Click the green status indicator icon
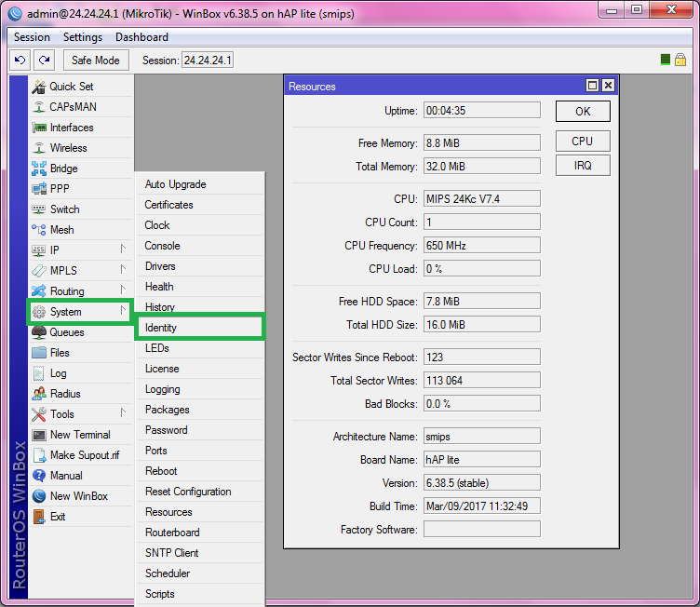The width and height of the screenshot is (700, 607). [666, 60]
